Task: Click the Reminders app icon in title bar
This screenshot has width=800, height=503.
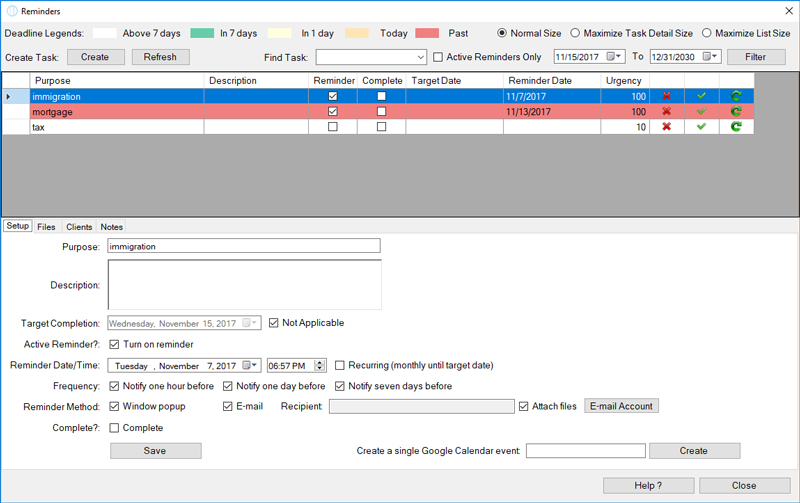Action: [12, 11]
